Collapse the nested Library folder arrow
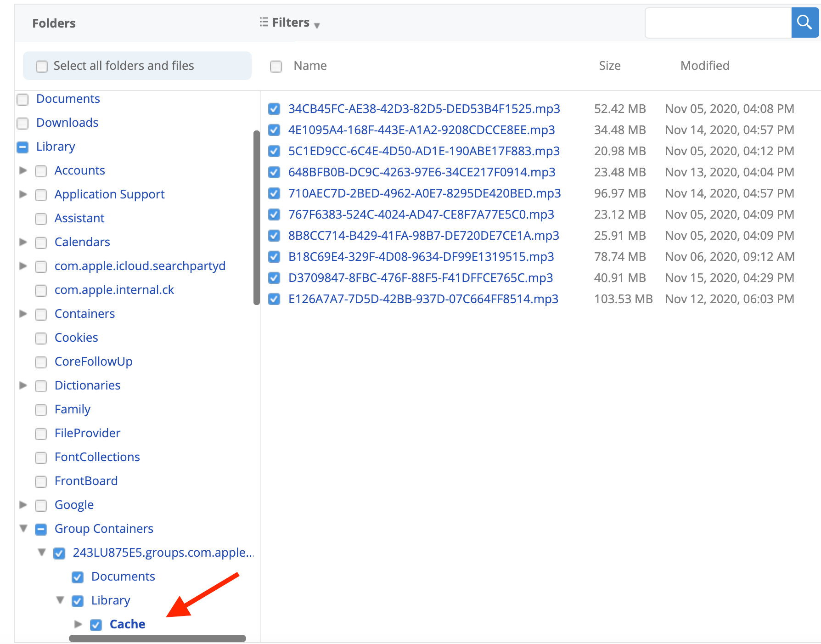Viewport: 821px width, 644px height. [x=60, y=600]
